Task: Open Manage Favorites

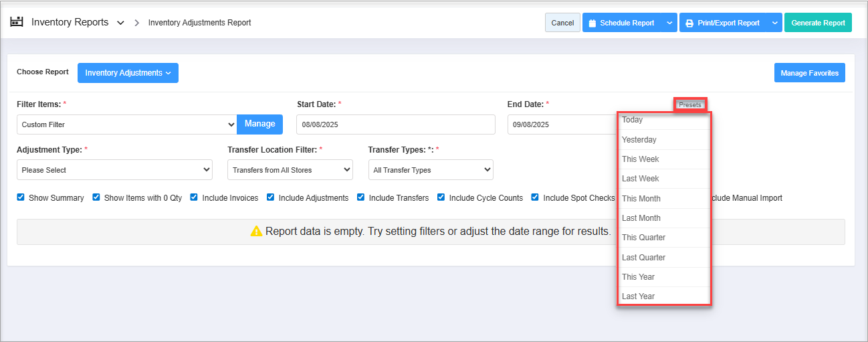Action: click(809, 73)
